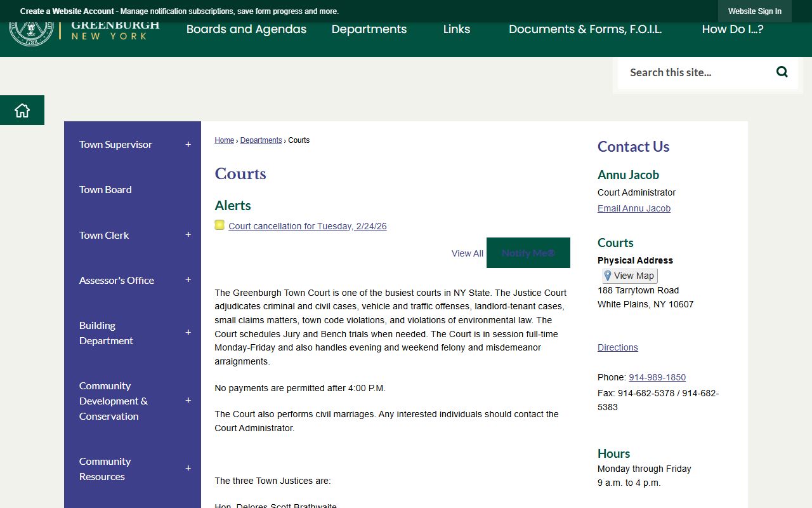Click the Website Sign In button
The height and width of the screenshot is (508, 812).
click(x=755, y=11)
